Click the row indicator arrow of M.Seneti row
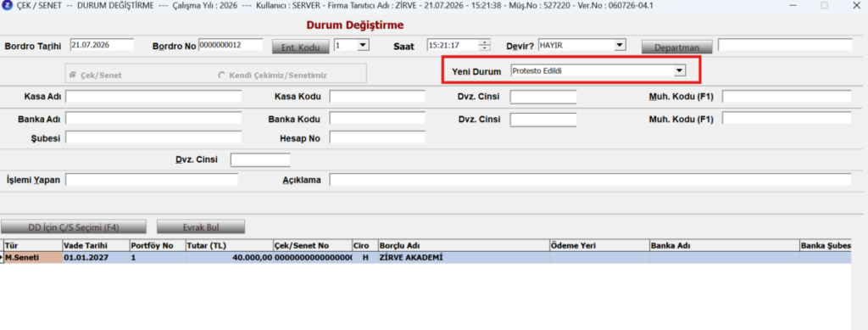868x330 pixels. (2, 257)
